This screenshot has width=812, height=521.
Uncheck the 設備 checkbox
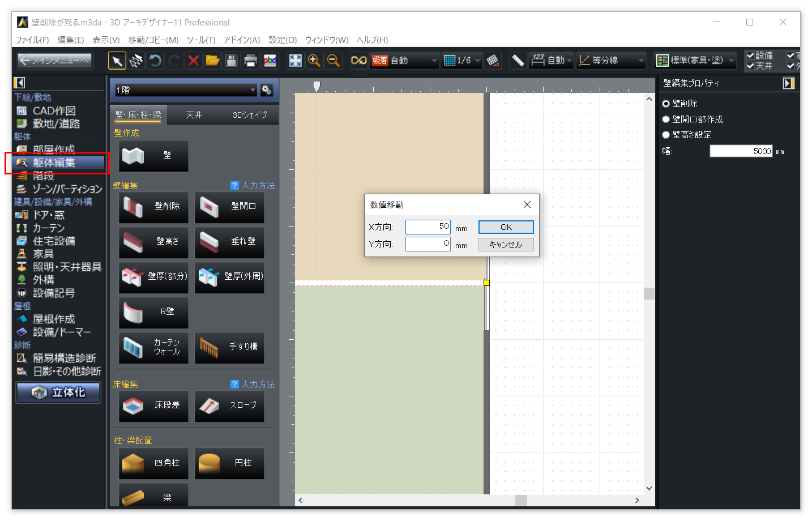tap(751, 55)
